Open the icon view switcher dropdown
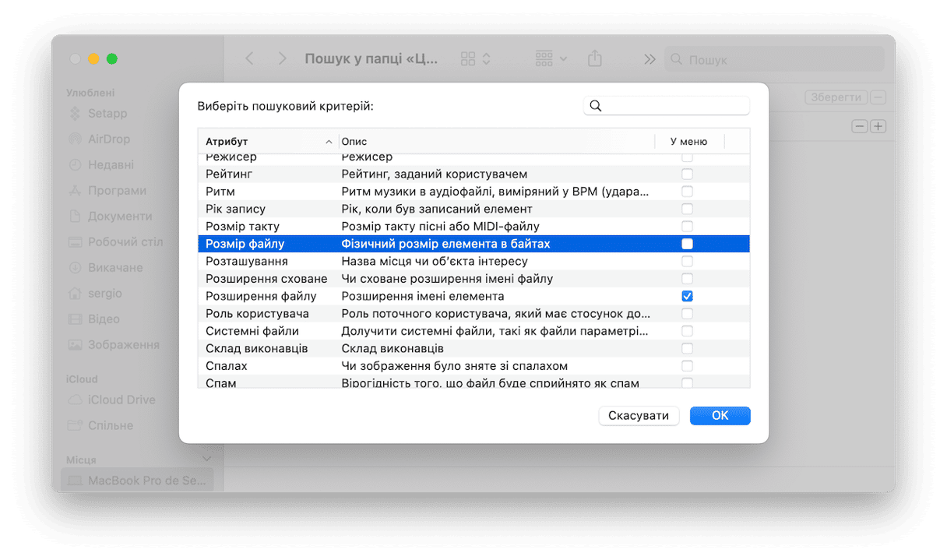Viewport: 947px width, 560px height. pyautogui.click(x=476, y=59)
